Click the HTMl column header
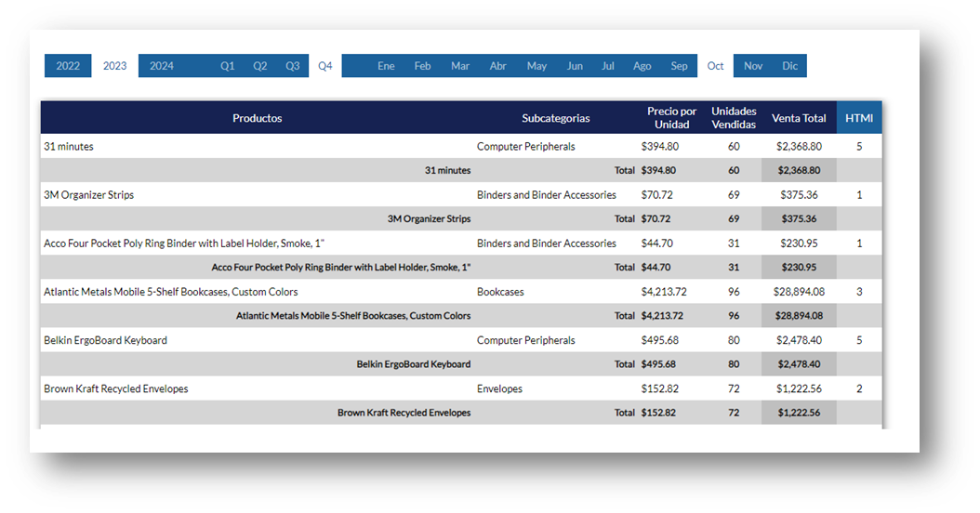Viewport: 980px width, 513px height. pyautogui.click(x=859, y=118)
